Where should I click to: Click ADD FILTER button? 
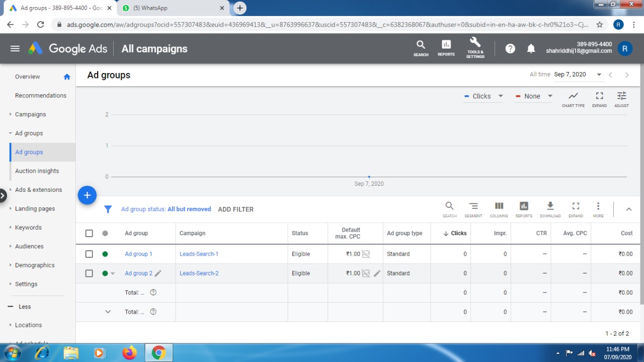click(235, 209)
